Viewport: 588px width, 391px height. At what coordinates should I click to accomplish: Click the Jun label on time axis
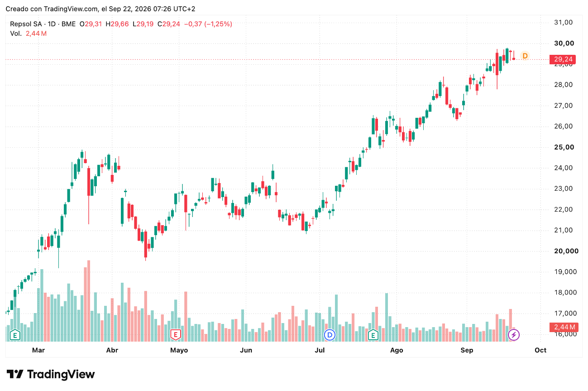point(246,350)
